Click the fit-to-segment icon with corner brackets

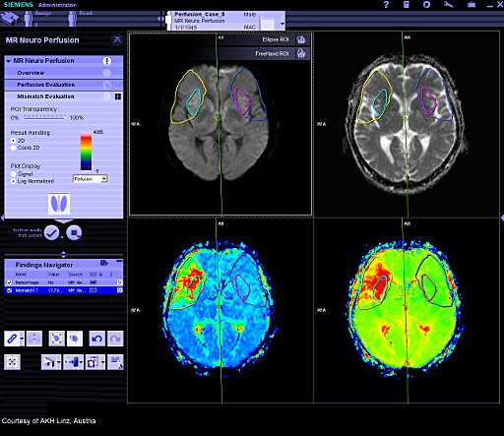pos(56,339)
